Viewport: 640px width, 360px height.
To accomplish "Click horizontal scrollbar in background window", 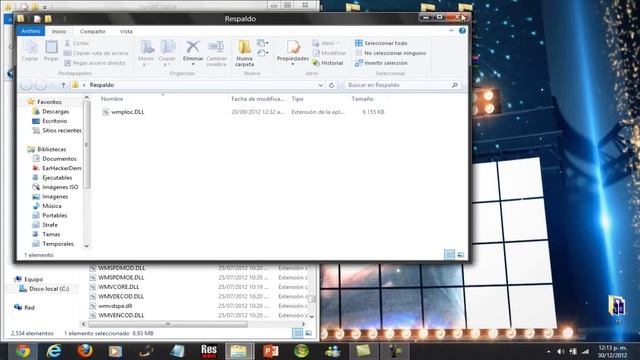I will point(168,324).
